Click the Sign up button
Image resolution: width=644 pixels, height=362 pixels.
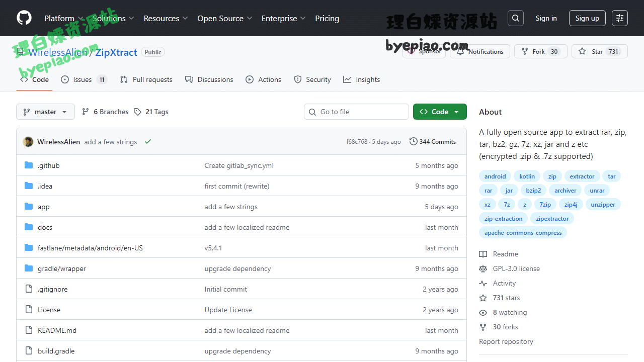click(587, 18)
